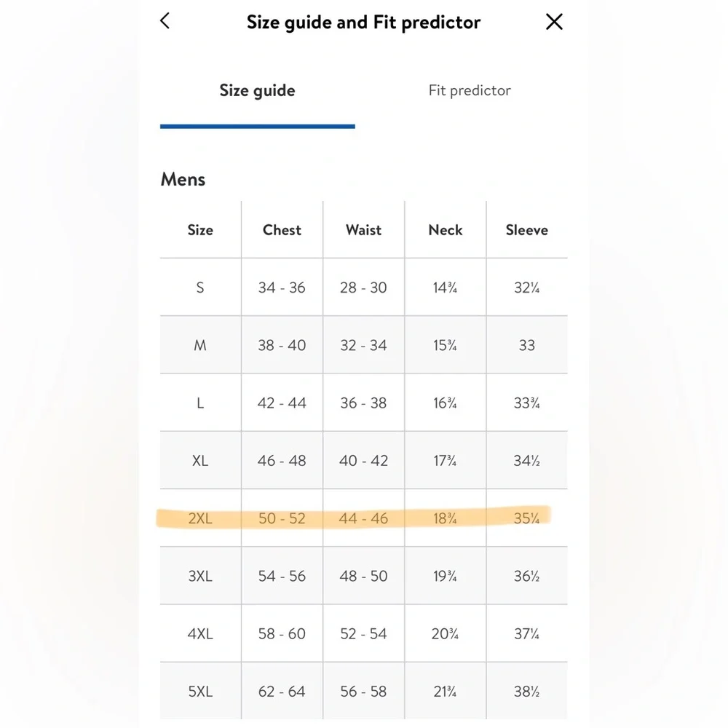The image size is (728, 728).
Task: Select the highlighted 2XL size row
Action: tap(363, 518)
